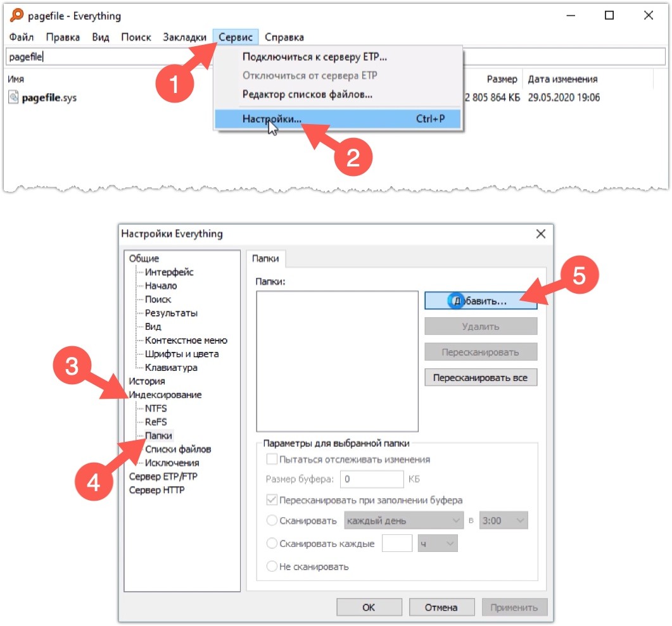Open the каждый день dropdown

pos(403,521)
